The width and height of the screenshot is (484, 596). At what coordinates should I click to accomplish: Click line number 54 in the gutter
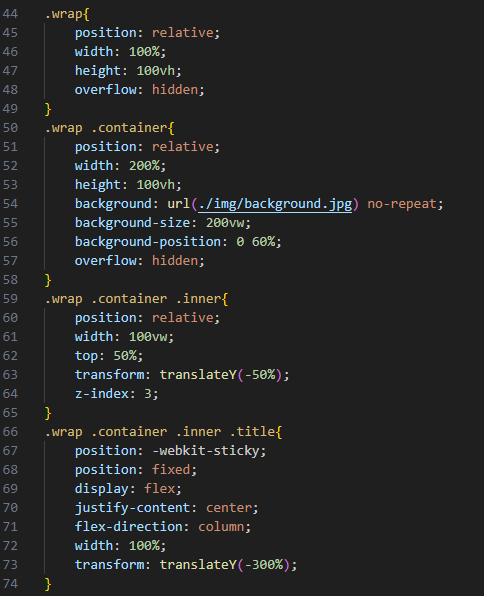click(10, 204)
